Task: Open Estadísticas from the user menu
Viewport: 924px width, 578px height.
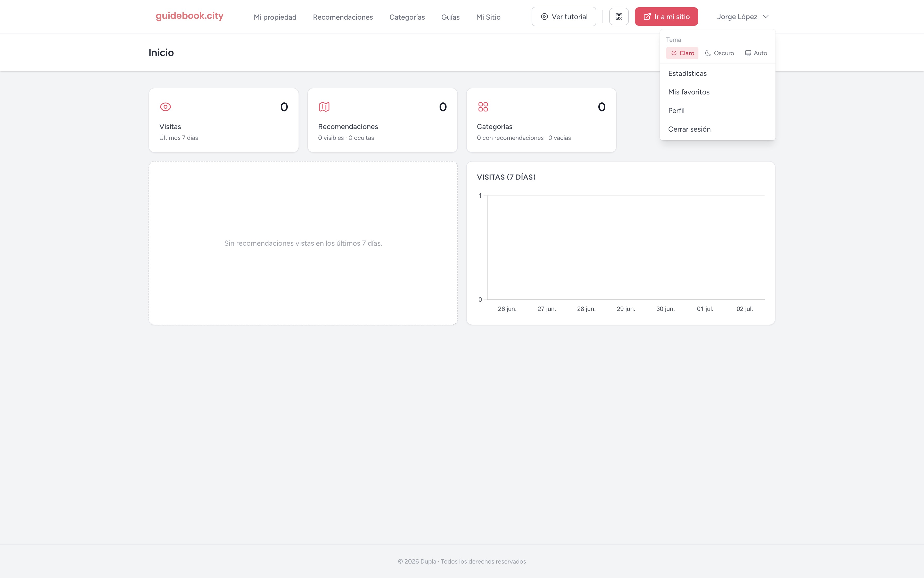Action: tap(717, 73)
